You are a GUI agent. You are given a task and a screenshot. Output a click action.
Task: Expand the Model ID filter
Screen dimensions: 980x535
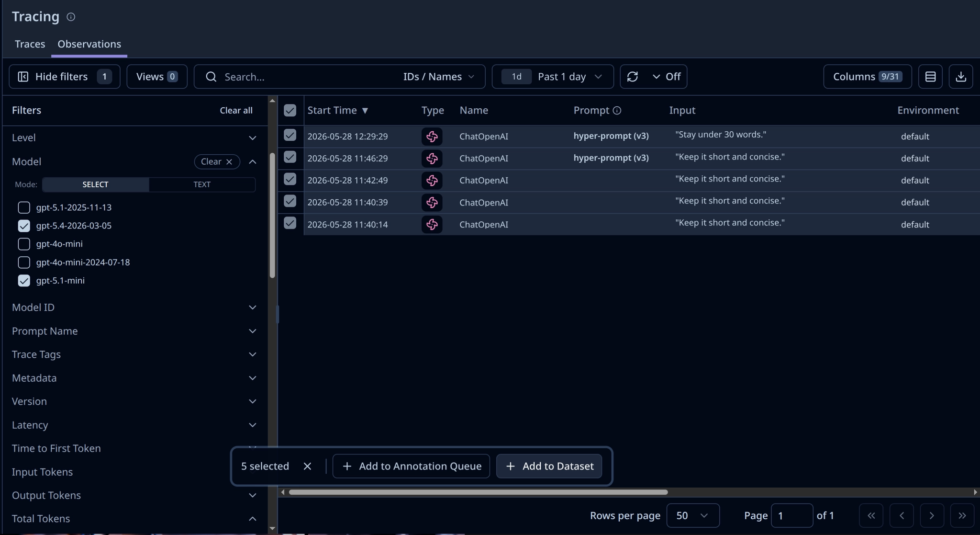(252, 307)
